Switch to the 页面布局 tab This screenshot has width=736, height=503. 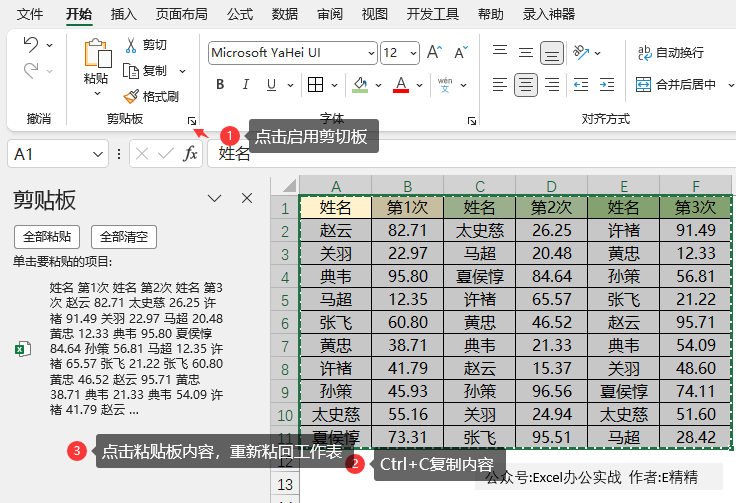point(182,14)
